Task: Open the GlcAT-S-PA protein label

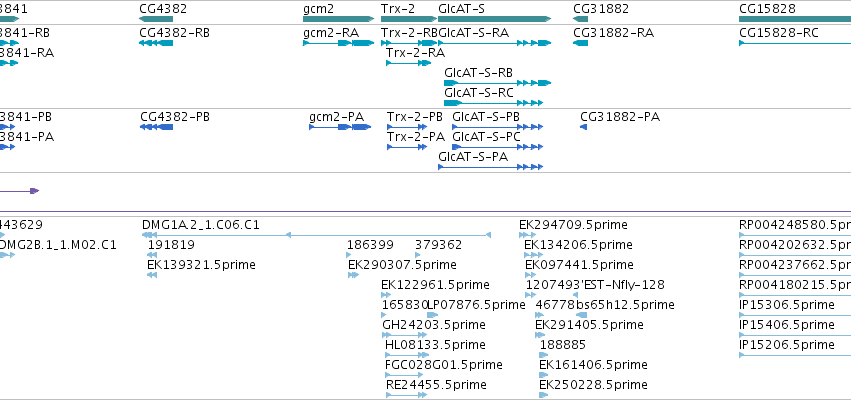Action: click(473, 157)
